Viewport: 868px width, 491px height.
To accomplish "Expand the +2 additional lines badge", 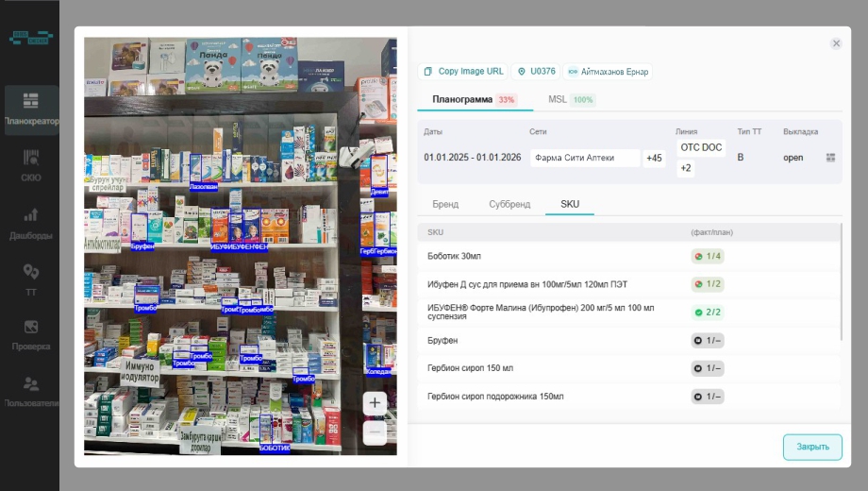I will (x=686, y=168).
